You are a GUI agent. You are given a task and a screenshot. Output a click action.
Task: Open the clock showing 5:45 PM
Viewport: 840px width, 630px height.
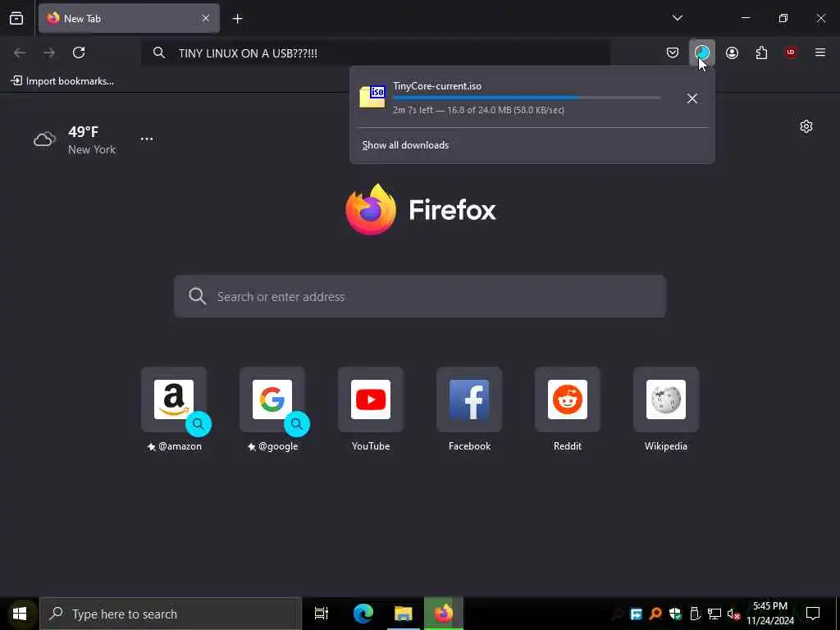[x=770, y=614]
